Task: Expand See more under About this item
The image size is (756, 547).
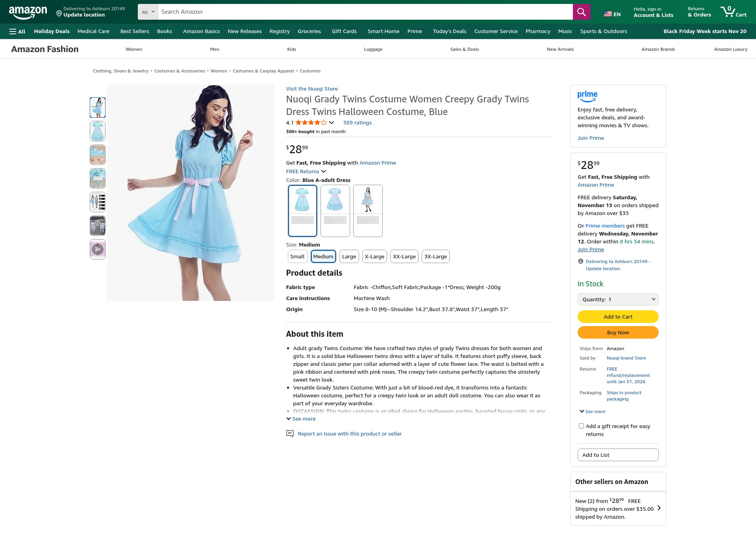Action: point(301,419)
